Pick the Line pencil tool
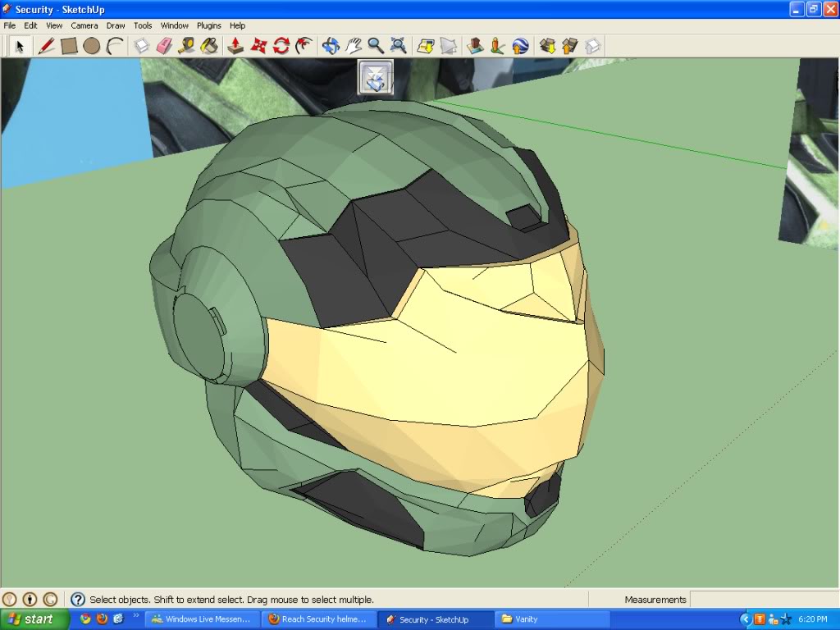Viewport: 840px width, 630px height. click(x=46, y=46)
